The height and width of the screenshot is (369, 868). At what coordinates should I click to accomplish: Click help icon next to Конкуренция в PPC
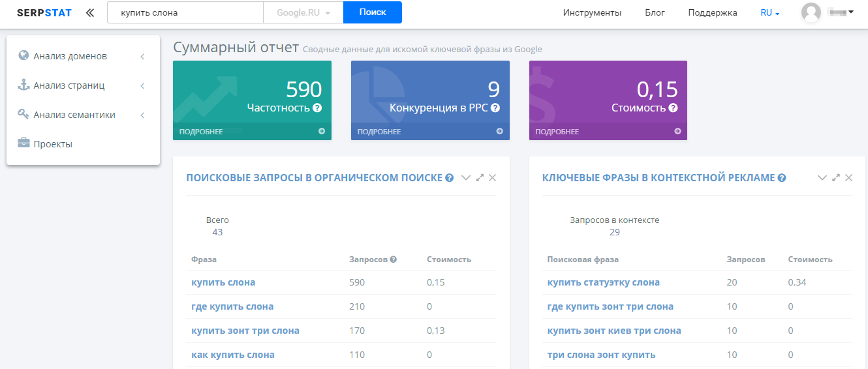pyautogui.click(x=495, y=108)
